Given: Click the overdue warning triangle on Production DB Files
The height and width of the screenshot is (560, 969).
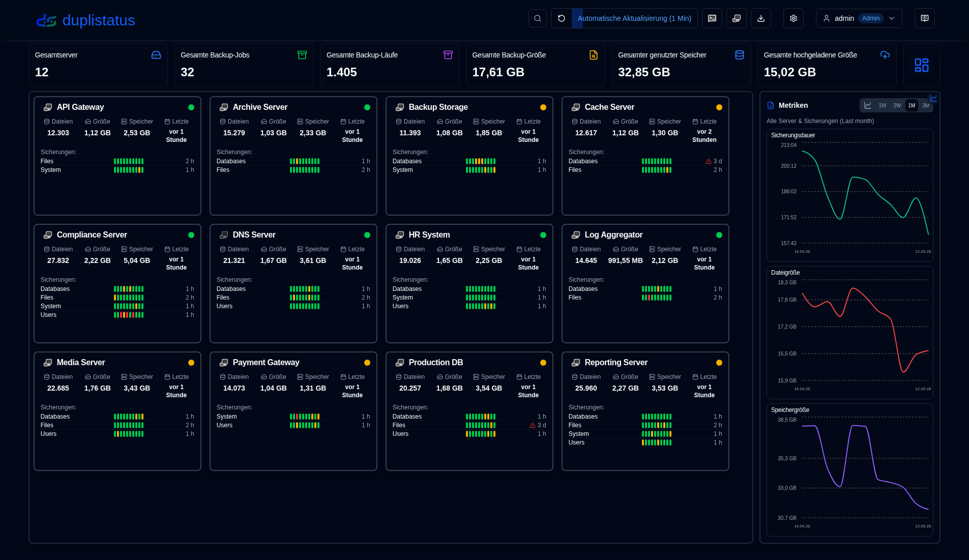Looking at the screenshot, I should [x=533, y=425].
